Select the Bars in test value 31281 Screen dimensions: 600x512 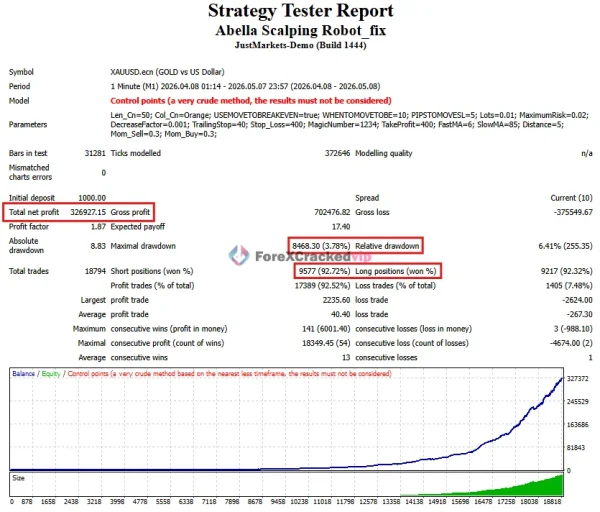pyautogui.click(x=95, y=153)
